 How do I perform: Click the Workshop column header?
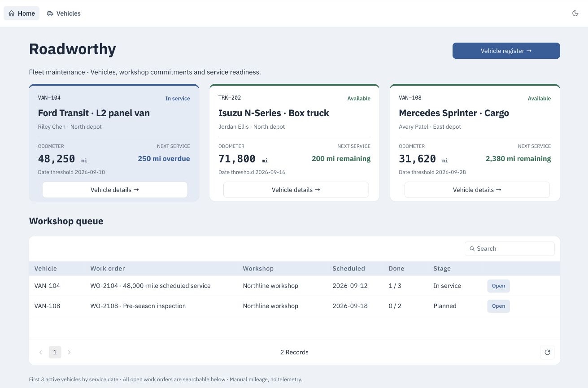[258, 268]
